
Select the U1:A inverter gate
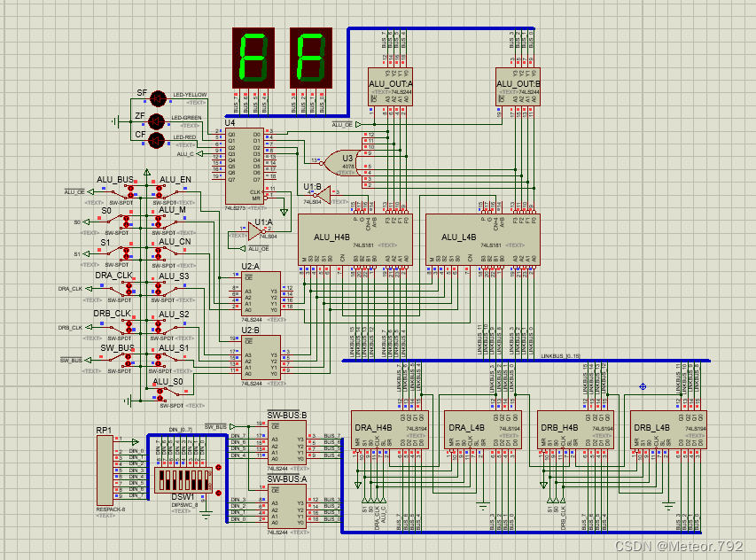point(255,231)
